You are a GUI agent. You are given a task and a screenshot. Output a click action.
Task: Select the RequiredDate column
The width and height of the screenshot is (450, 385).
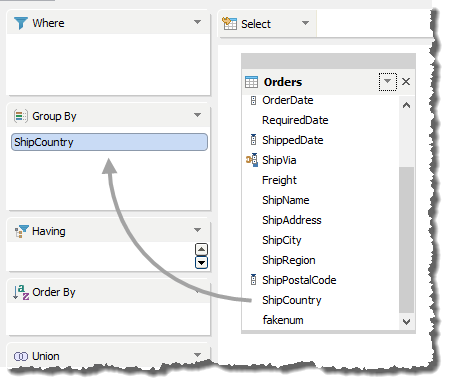tap(295, 120)
